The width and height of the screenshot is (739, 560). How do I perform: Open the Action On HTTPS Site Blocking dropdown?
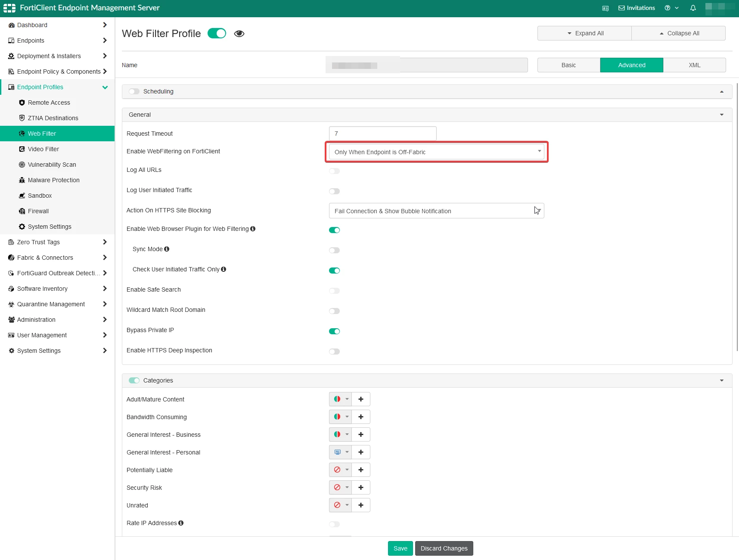point(436,211)
